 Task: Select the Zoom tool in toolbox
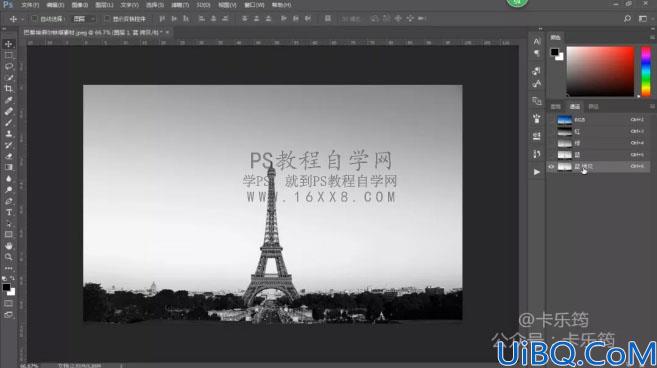[8, 257]
